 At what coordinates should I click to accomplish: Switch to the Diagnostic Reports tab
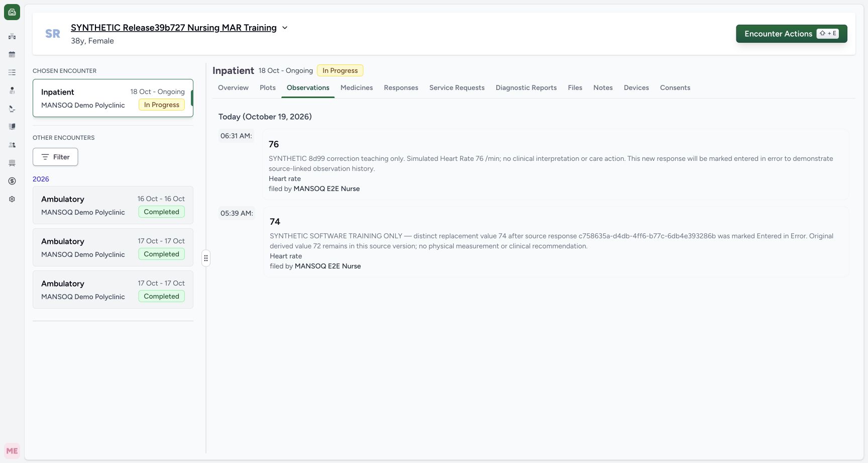point(526,87)
